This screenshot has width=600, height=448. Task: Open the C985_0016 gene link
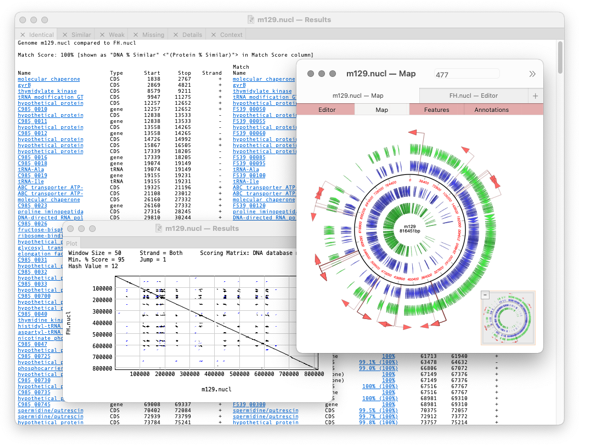[x=32, y=157]
